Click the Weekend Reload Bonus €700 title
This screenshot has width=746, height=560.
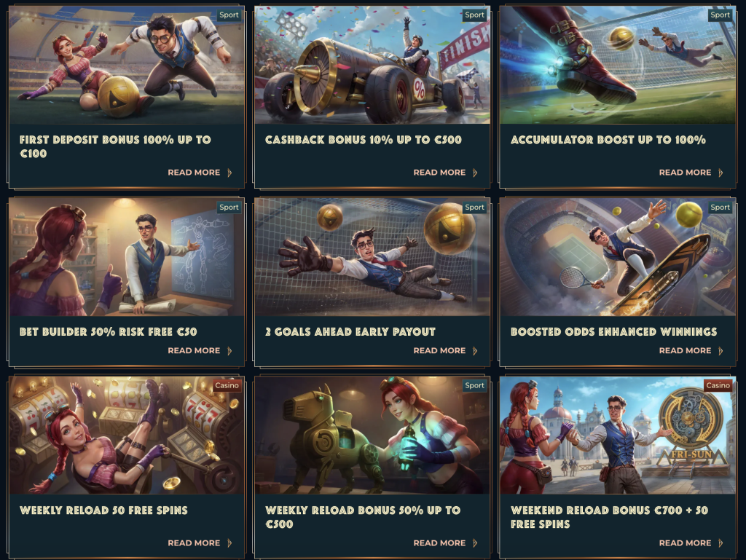pos(610,517)
